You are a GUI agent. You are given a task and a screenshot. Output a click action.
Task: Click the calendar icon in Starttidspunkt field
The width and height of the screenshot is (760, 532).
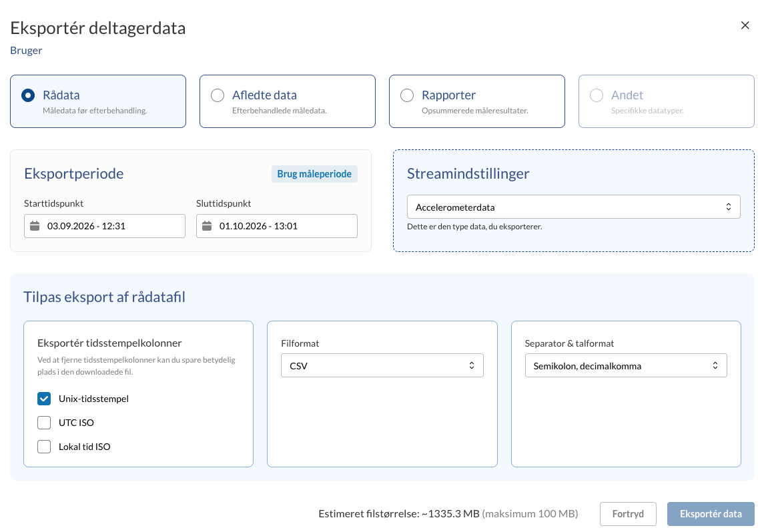coord(35,226)
